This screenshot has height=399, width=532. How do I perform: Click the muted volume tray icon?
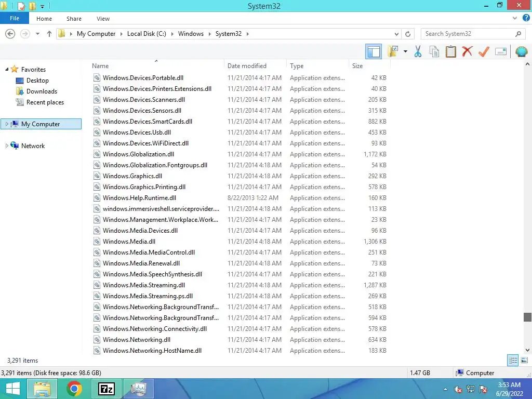(x=458, y=389)
